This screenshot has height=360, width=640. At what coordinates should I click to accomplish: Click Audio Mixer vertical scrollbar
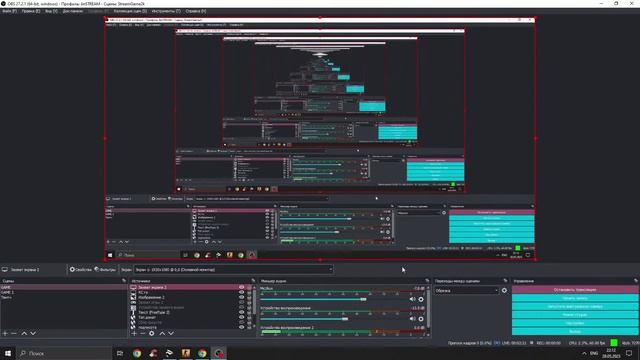[428, 310]
